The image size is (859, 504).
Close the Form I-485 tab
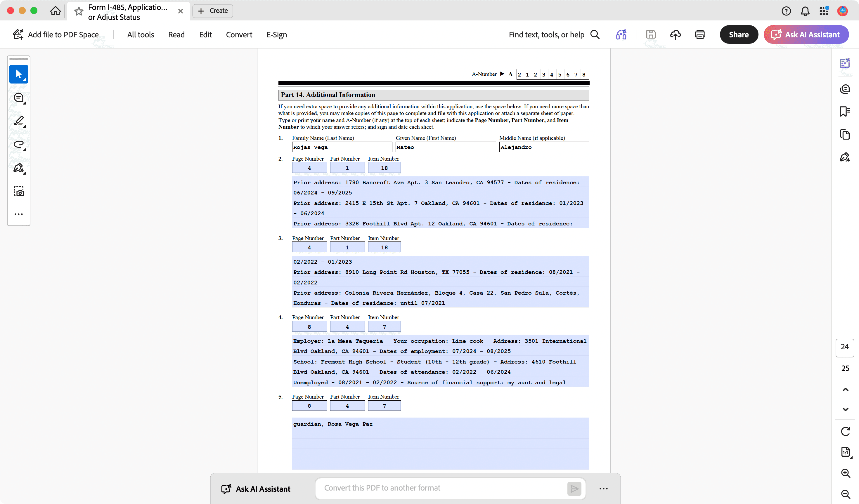(x=181, y=11)
